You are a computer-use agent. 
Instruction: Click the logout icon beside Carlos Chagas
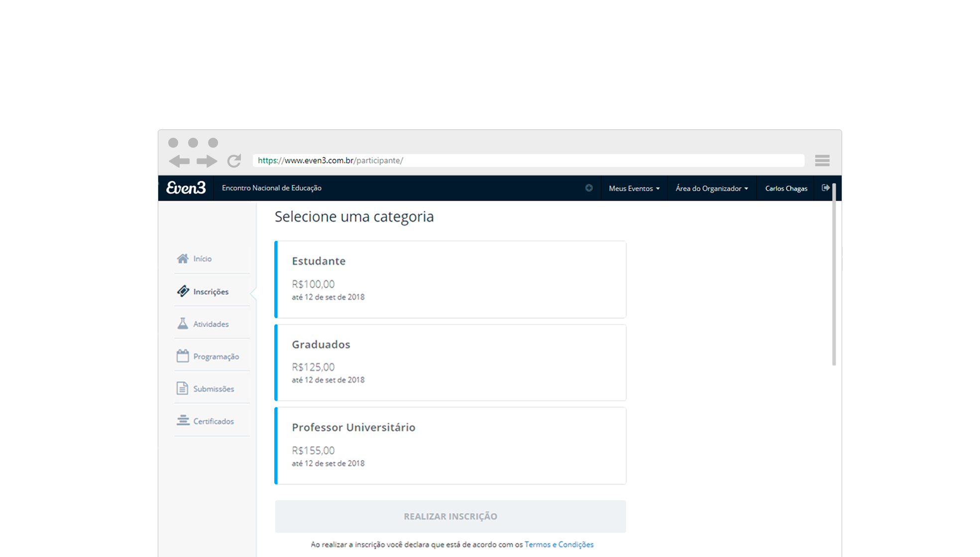[x=825, y=188]
